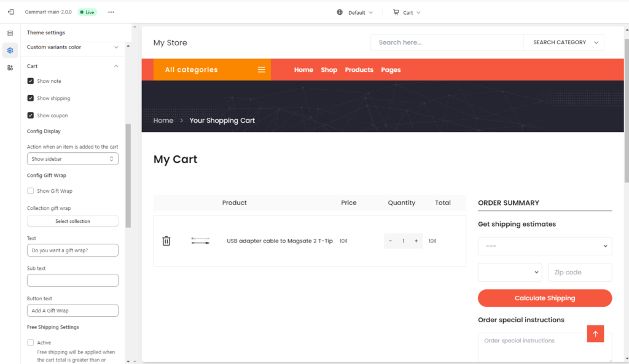Delete the USB adapter cable item with trash icon

click(x=166, y=241)
